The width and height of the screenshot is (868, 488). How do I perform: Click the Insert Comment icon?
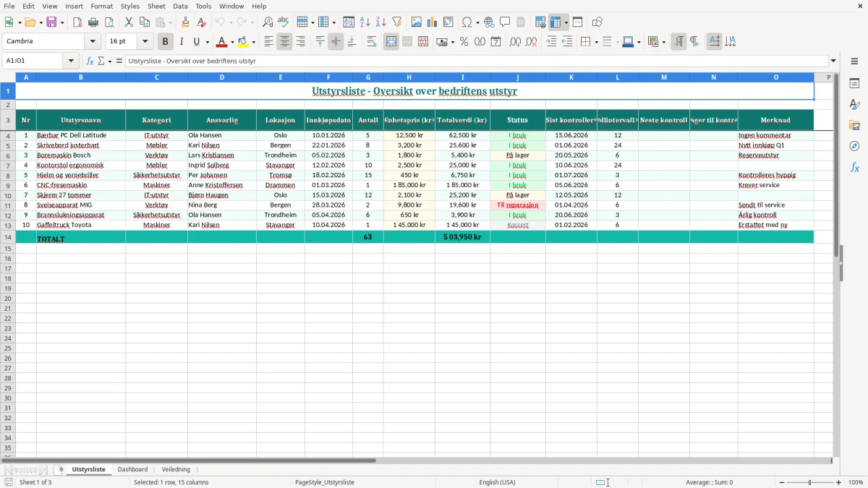click(505, 22)
